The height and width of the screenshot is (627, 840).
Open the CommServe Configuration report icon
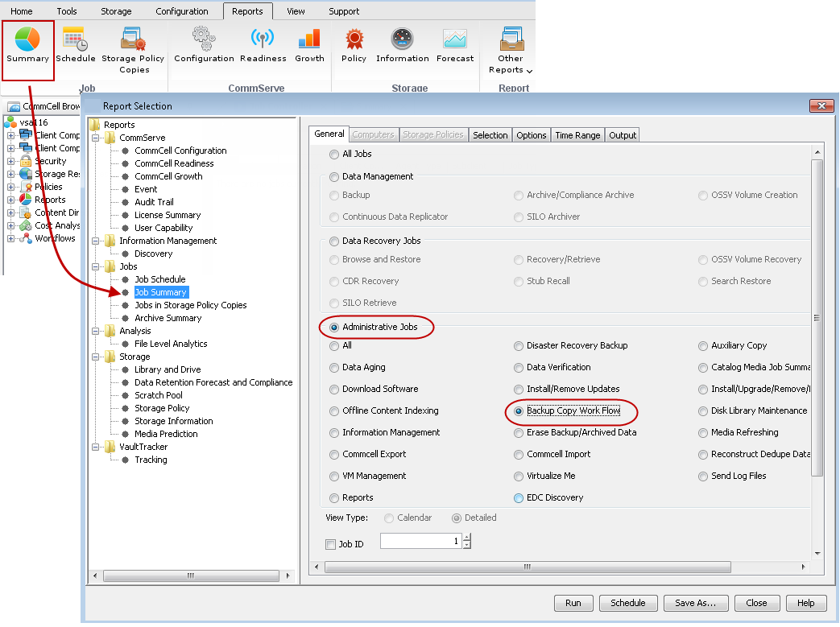[204, 46]
